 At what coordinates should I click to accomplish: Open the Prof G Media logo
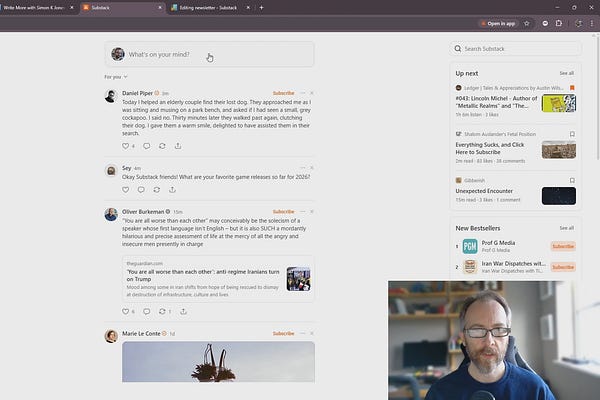[x=470, y=246]
